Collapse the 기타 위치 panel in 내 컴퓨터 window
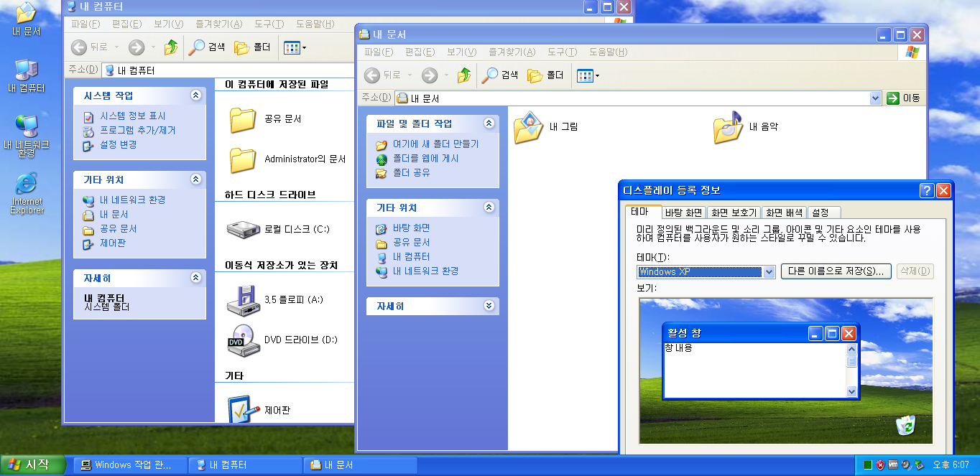This screenshot has height=476, width=980. click(x=195, y=179)
